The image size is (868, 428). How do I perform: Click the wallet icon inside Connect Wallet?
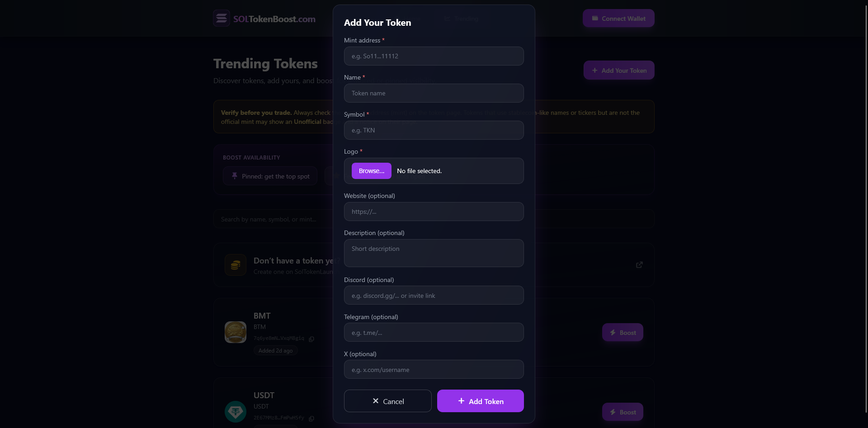click(x=594, y=18)
